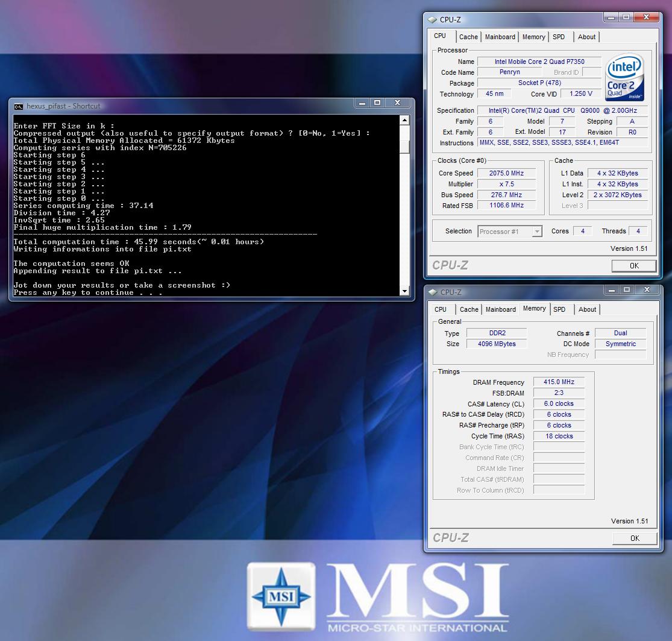Click the Technology value 45 nm

(x=495, y=94)
